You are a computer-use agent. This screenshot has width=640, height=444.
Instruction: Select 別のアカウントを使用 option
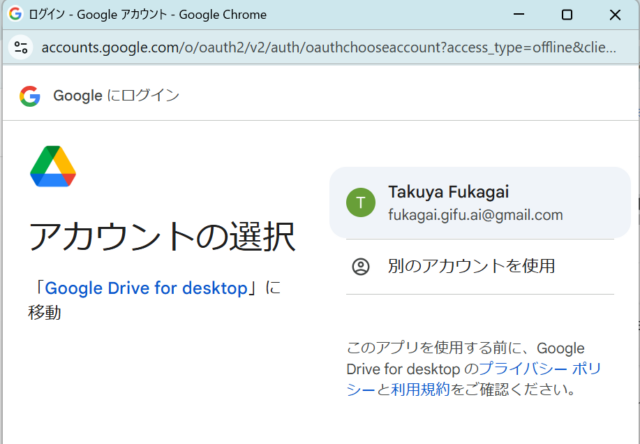click(x=480, y=266)
